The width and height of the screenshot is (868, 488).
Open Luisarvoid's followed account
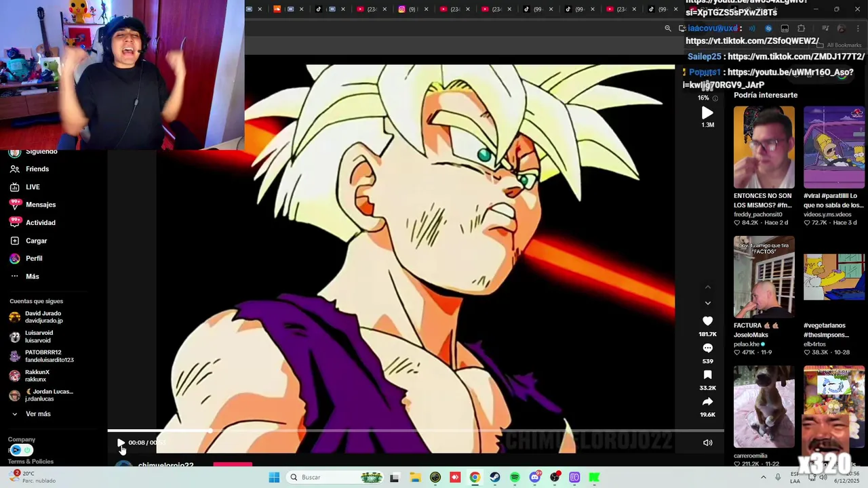[39, 337]
